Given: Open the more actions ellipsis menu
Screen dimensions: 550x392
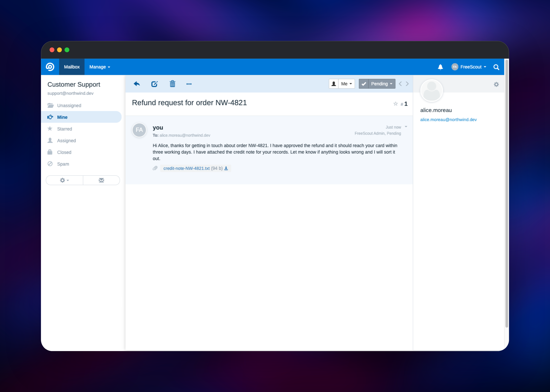Looking at the screenshot, I should coord(189,84).
